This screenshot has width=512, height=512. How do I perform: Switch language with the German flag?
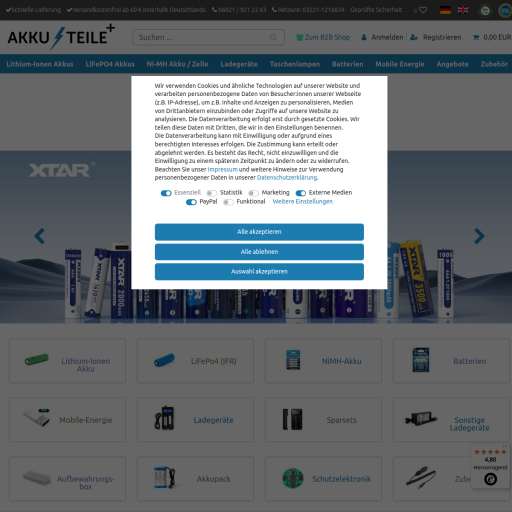pos(445,10)
